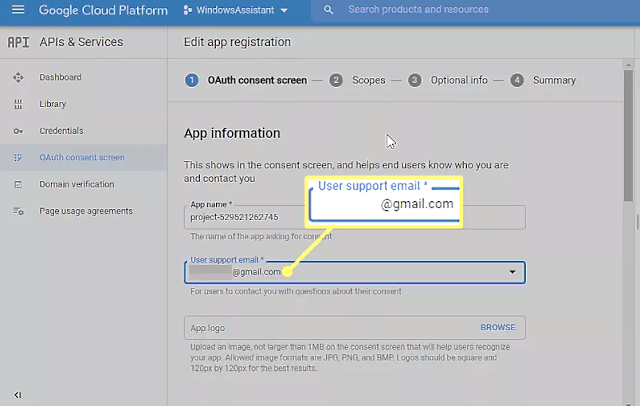Go to the Summary step
Image resolution: width=640 pixels, height=406 pixels.
click(x=554, y=80)
